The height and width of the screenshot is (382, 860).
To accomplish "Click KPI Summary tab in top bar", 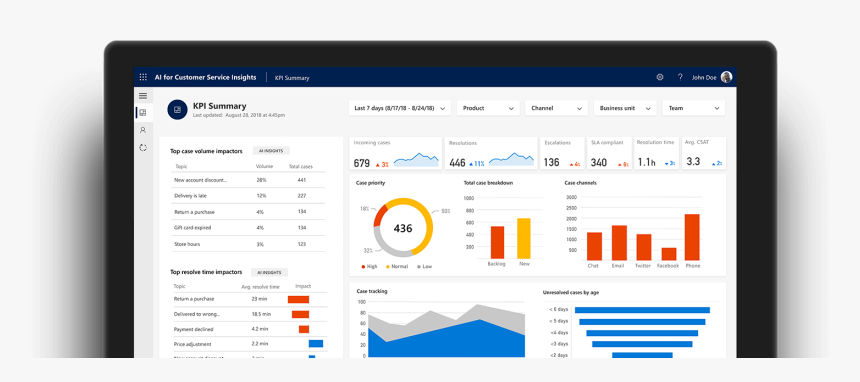I will click(292, 78).
